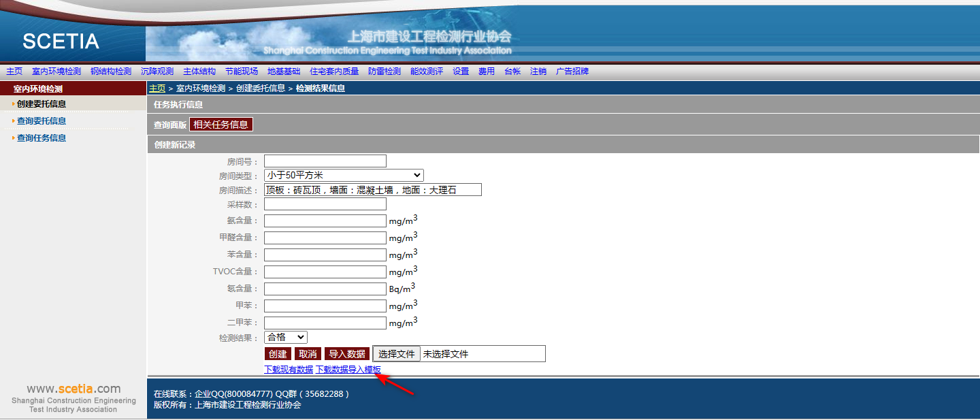Click the 取消 button

(x=308, y=354)
